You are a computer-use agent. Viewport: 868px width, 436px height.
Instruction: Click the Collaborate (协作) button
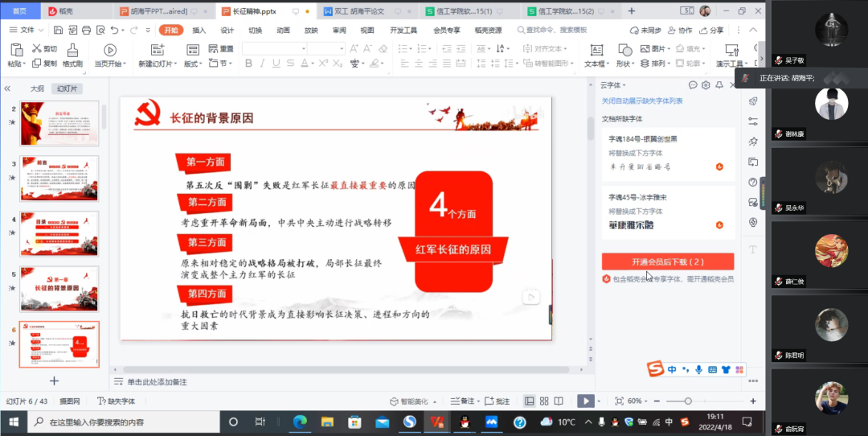click(x=680, y=31)
